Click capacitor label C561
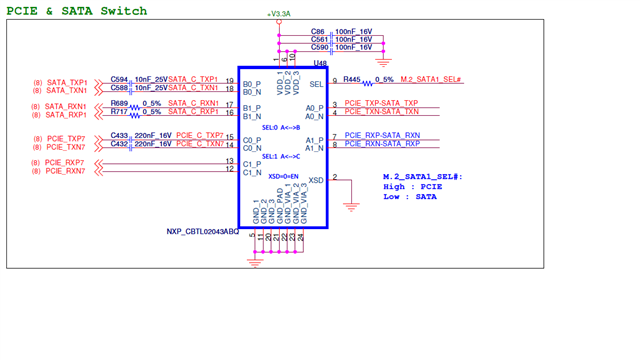The width and height of the screenshot is (640, 360). point(319,39)
